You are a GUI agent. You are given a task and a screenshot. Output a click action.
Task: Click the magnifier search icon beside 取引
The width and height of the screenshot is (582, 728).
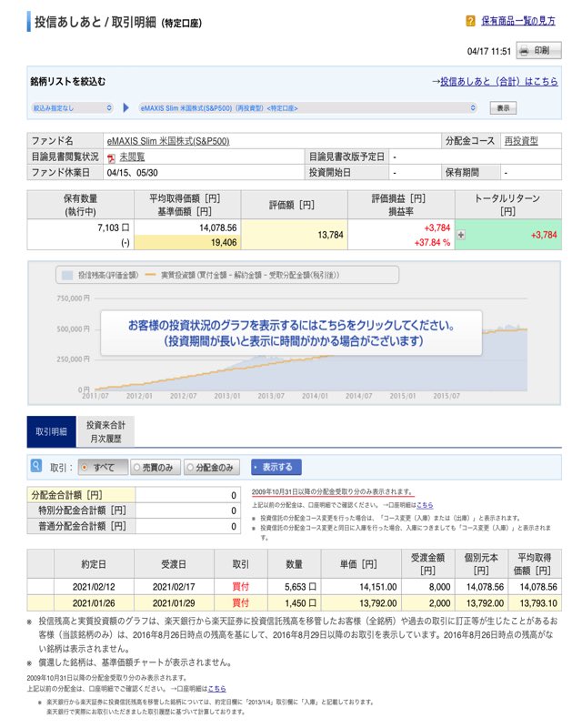pyautogui.click(x=36, y=467)
